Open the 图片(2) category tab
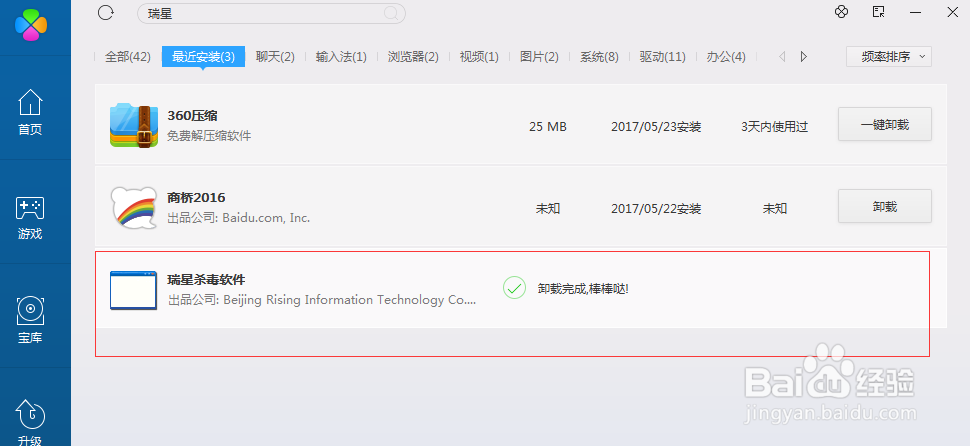The height and width of the screenshot is (446, 970). (539, 56)
